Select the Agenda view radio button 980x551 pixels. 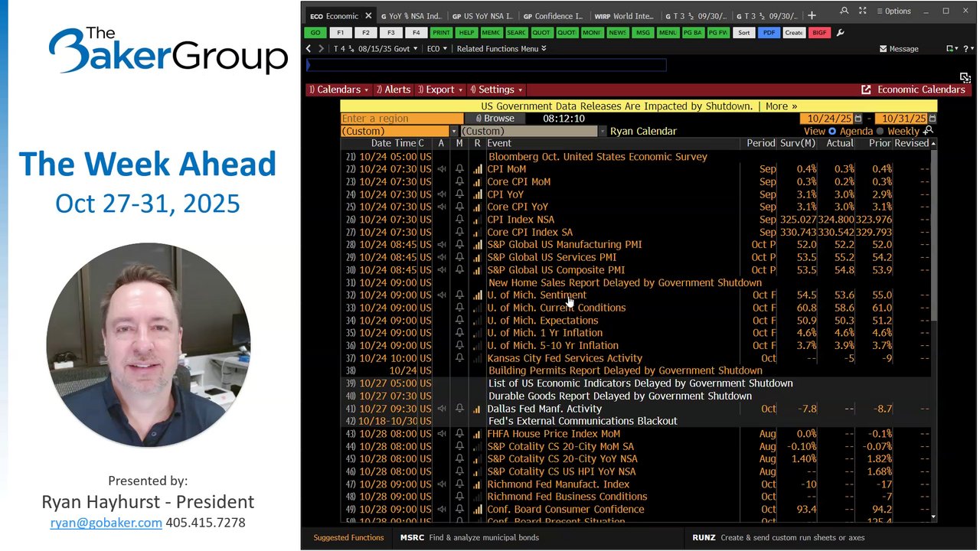pyautogui.click(x=832, y=132)
